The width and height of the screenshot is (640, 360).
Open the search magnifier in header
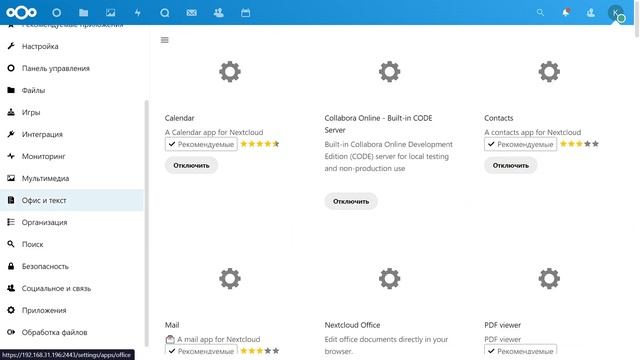[540, 13]
